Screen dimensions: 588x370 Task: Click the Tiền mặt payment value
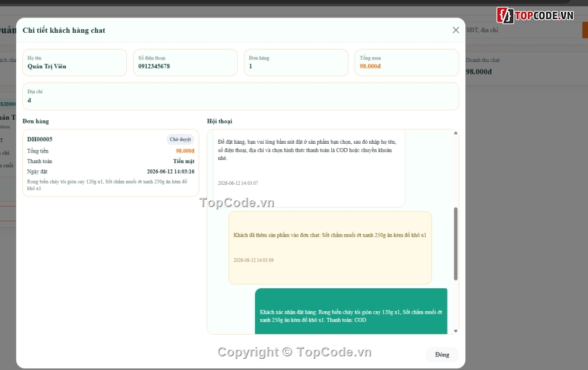pos(184,161)
